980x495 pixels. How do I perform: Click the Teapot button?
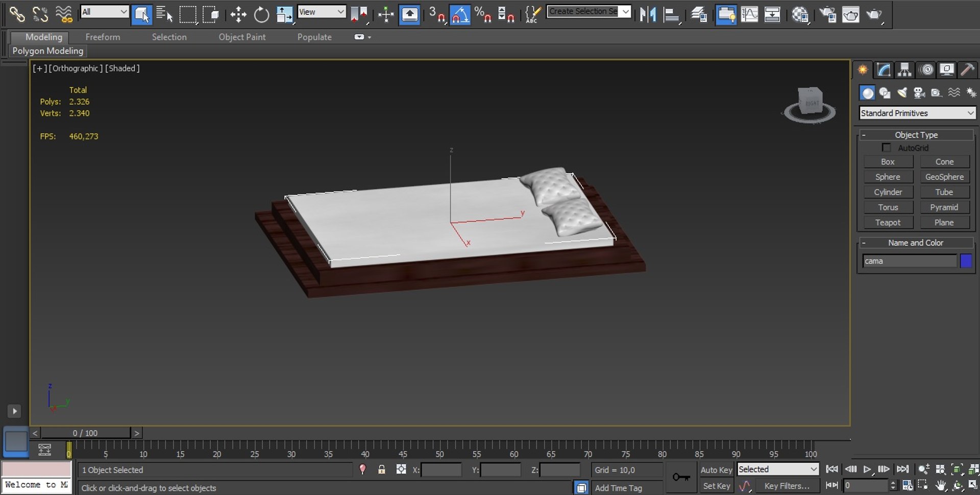(x=888, y=222)
